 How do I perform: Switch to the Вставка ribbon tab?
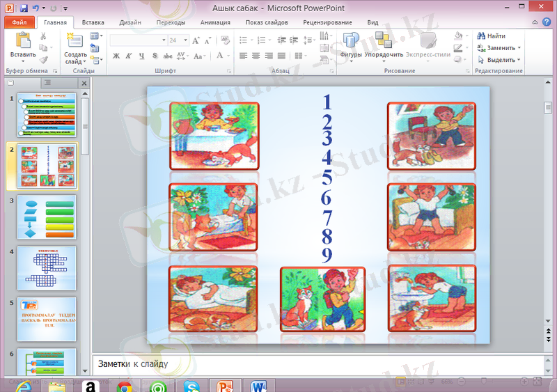click(93, 22)
